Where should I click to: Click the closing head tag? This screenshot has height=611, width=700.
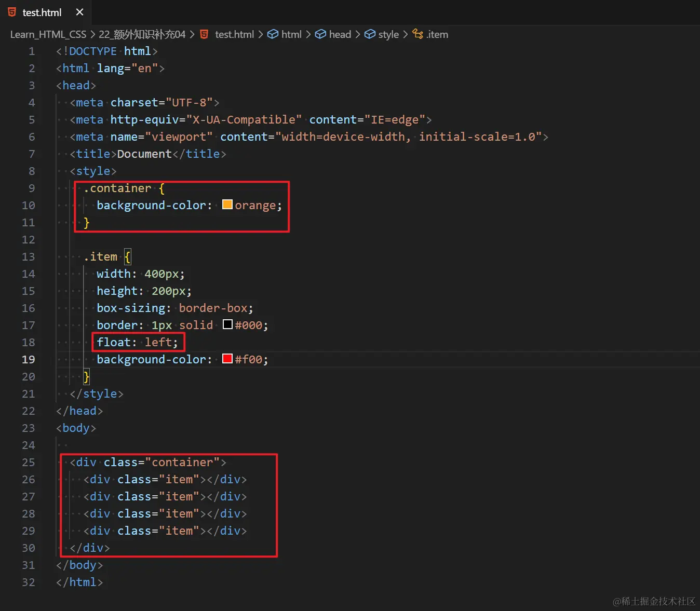coord(79,411)
